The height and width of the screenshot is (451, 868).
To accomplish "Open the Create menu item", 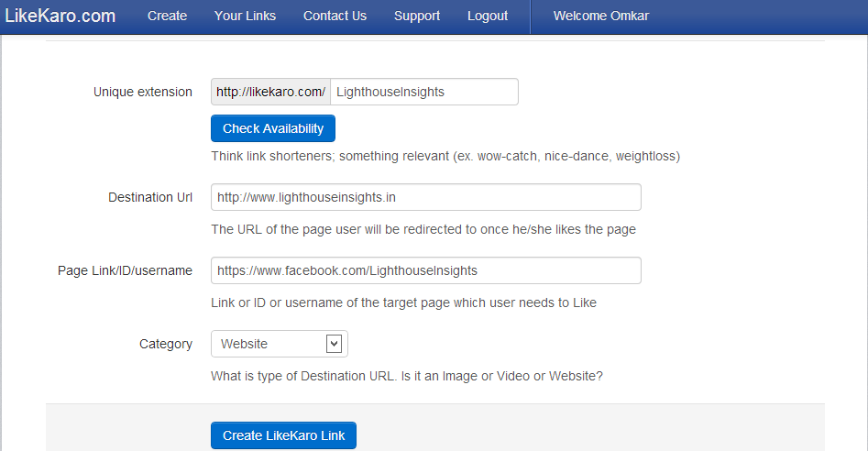I will (x=167, y=16).
